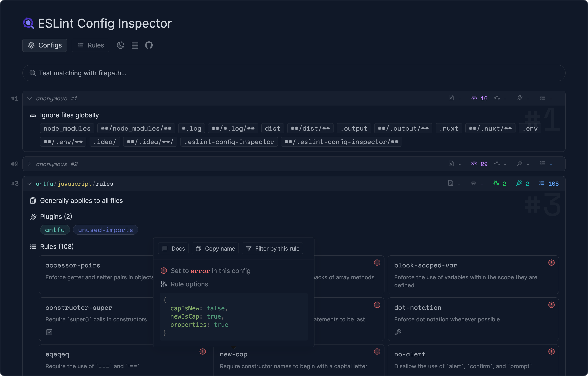Click the eye icon on anonymous #2 row
Viewport: 588px width, 376px height.
[x=474, y=164]
